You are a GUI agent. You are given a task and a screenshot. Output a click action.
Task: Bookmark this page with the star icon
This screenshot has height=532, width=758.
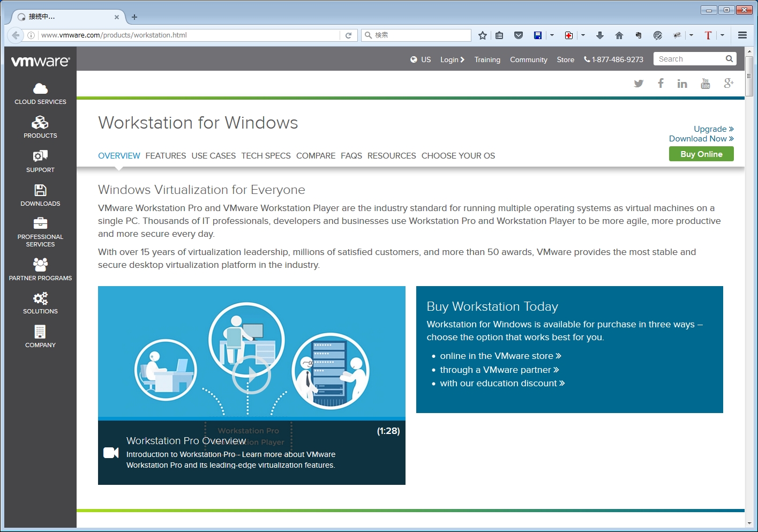tap(483, 35)
